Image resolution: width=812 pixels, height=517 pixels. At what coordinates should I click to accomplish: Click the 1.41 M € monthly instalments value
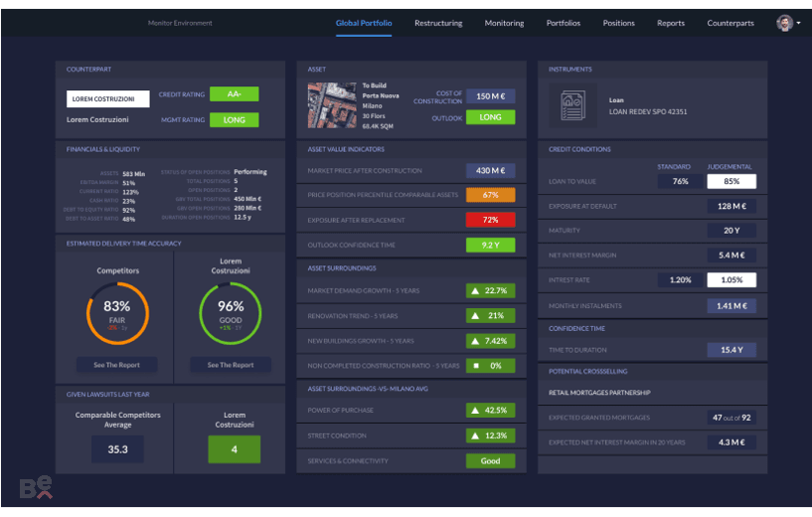click(x=731, y=305)
